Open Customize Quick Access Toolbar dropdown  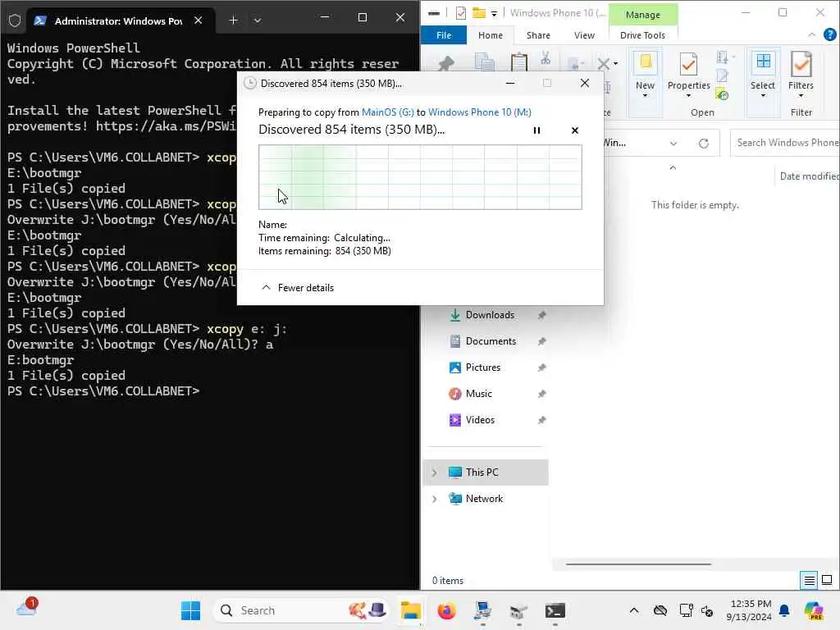coord(494,13)
